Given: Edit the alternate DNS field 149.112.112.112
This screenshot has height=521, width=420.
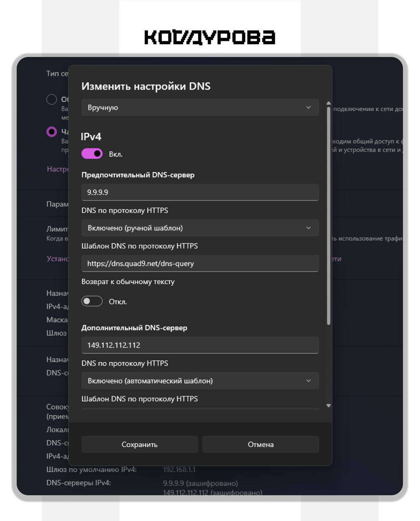Looking at the screenshot, I should [x=200, y=345].
